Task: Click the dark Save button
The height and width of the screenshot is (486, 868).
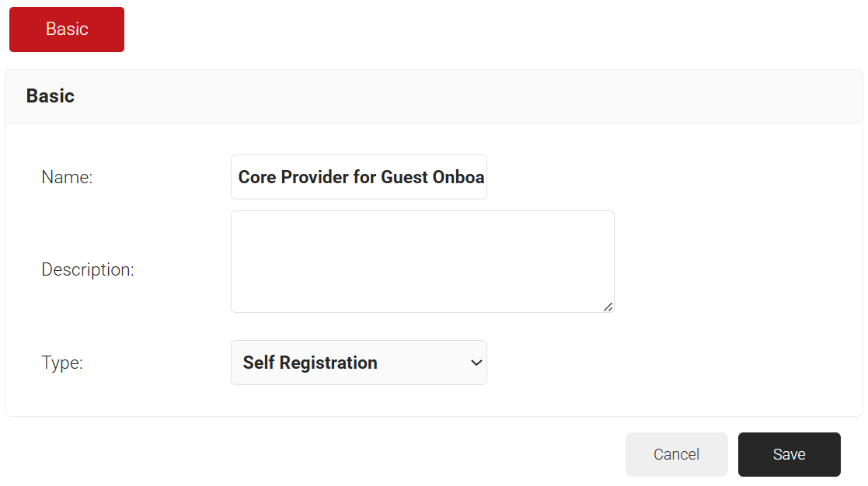Action: pyautogui.click(x=789, y=454)
